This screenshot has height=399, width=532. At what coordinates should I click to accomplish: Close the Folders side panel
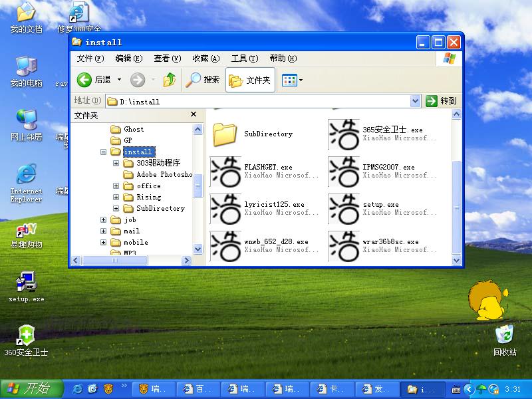click(194, 114)
